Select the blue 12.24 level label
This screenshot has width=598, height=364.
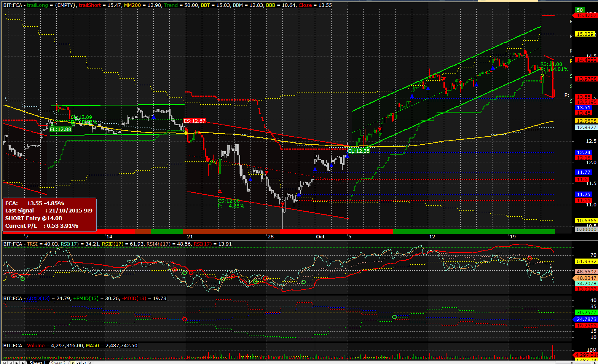(x=584, y=152)
